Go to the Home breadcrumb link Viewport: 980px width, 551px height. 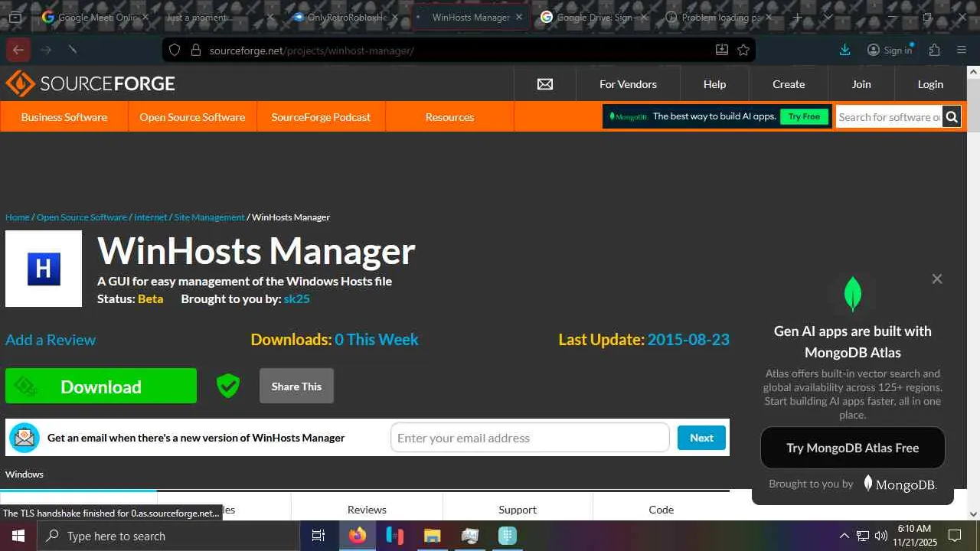pos(18,217)
